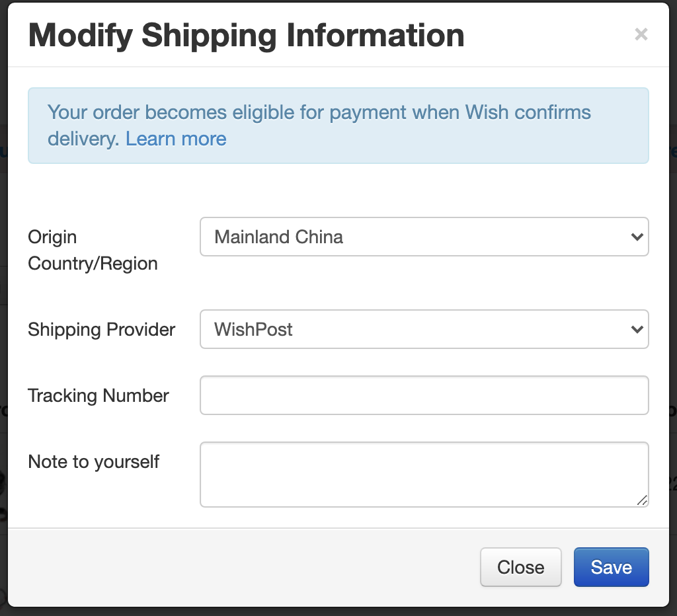The image size is (677, 616).
Task: Follow the Learn more link
Action: pyautogui.click(x=176, y=139)
